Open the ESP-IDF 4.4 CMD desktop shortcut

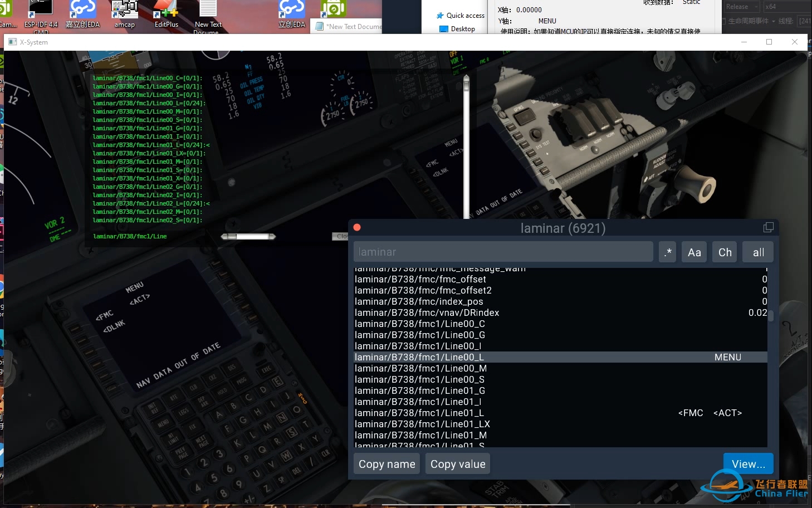41,17
